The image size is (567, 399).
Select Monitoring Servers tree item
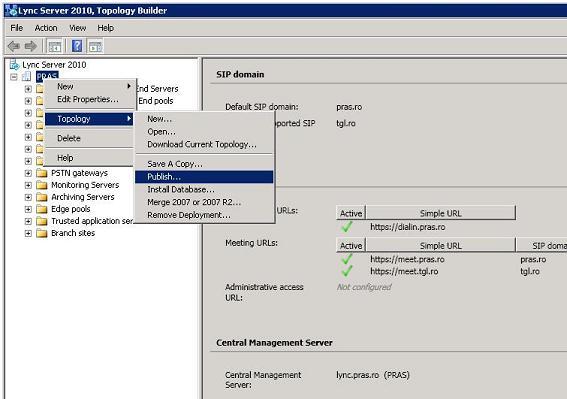(85, 185)
